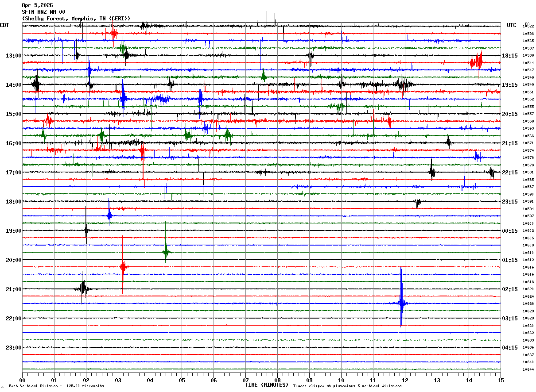Click the '18:15' UTC time label
Screen dimensions: 536x392
[510, 56]
